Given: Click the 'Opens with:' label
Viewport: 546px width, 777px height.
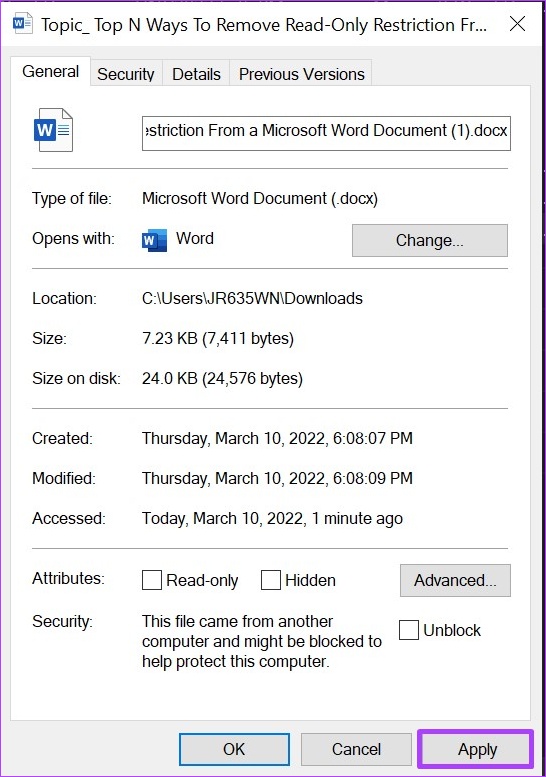Looking at the screenshot, I should pyautogui.click(x=73, y=239).
